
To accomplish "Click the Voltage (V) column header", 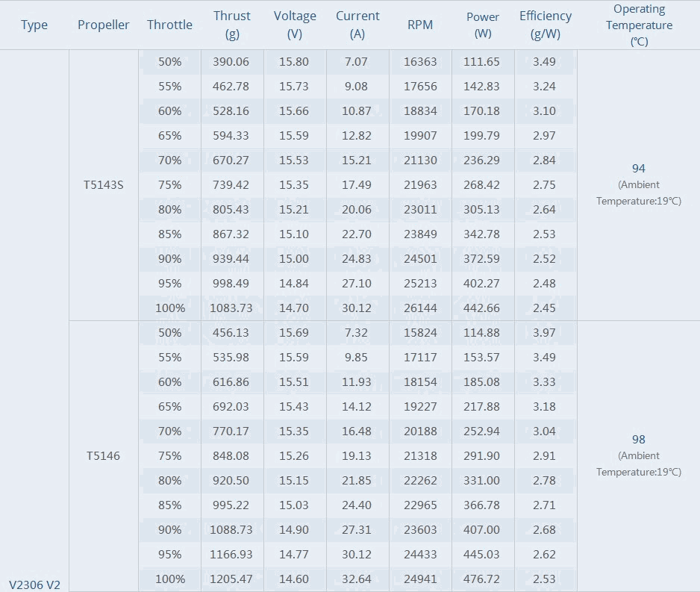I will click(295, 25).
